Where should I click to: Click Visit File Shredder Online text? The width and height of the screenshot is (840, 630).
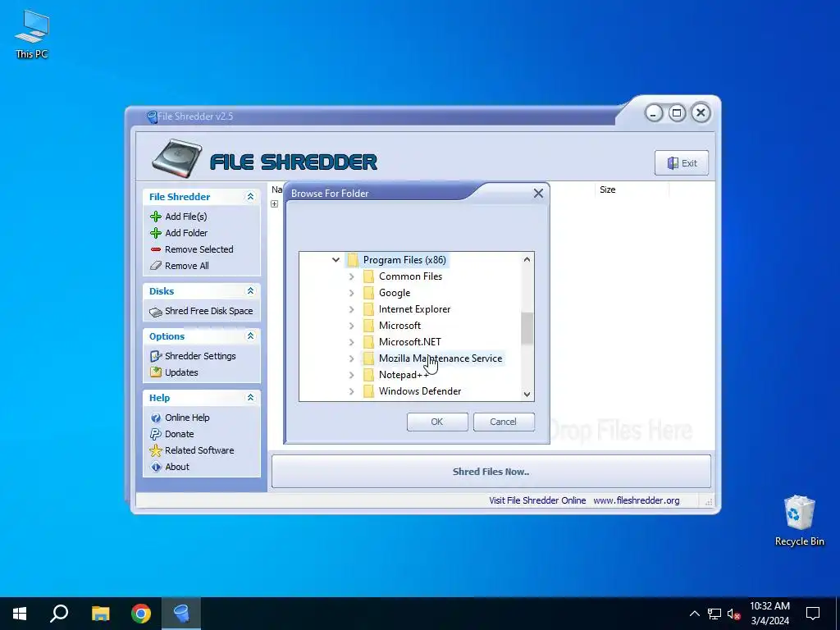coord(537,500)
